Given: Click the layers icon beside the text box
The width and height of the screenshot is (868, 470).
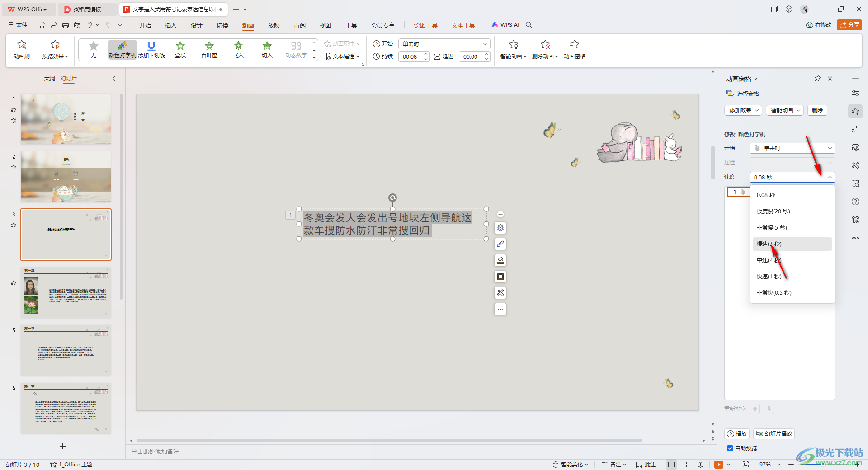Looking at the screenshot, I should tap(500, 228).
